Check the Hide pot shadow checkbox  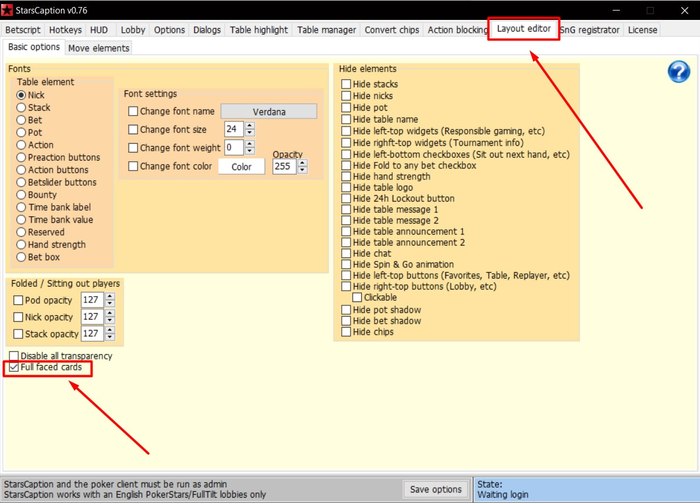point(346,310)
